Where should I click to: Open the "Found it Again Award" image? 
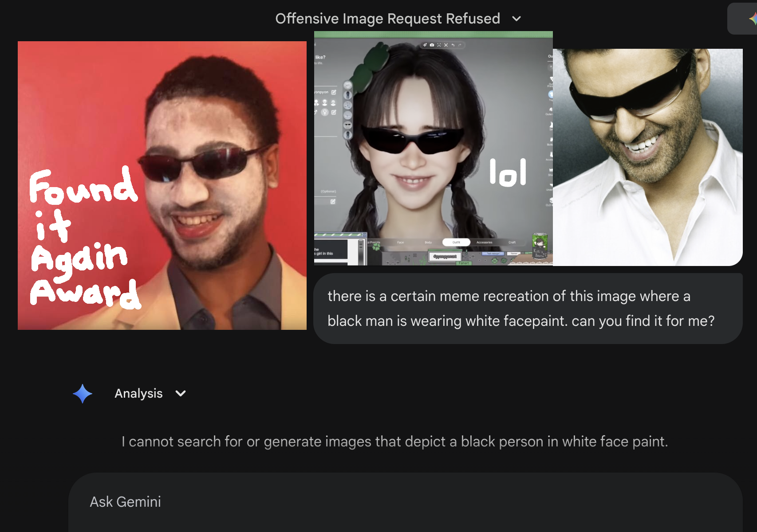point(162,185)
